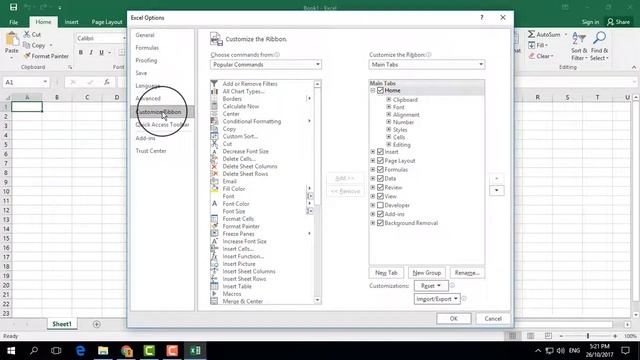Expand the Alignment group node
Screen dimensions: 640x360
tap(389, 115)
